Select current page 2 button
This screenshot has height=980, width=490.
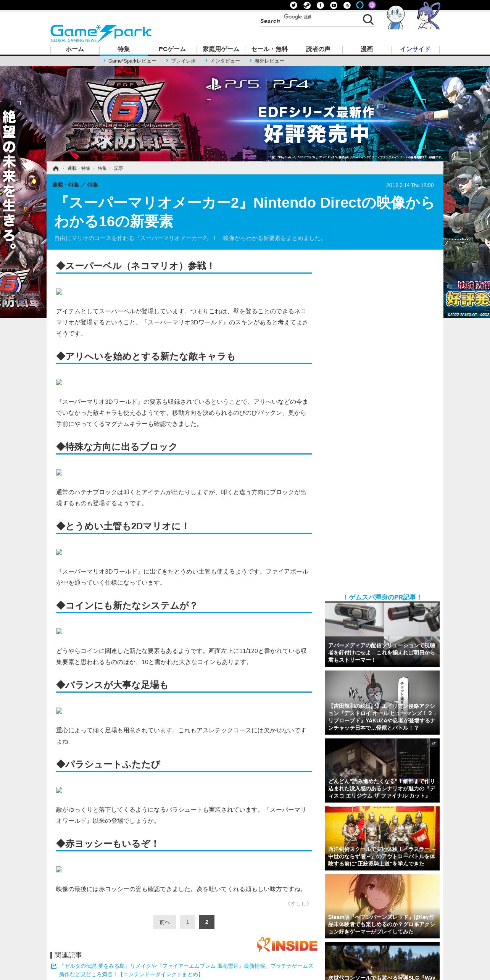(x=207, y=922)
